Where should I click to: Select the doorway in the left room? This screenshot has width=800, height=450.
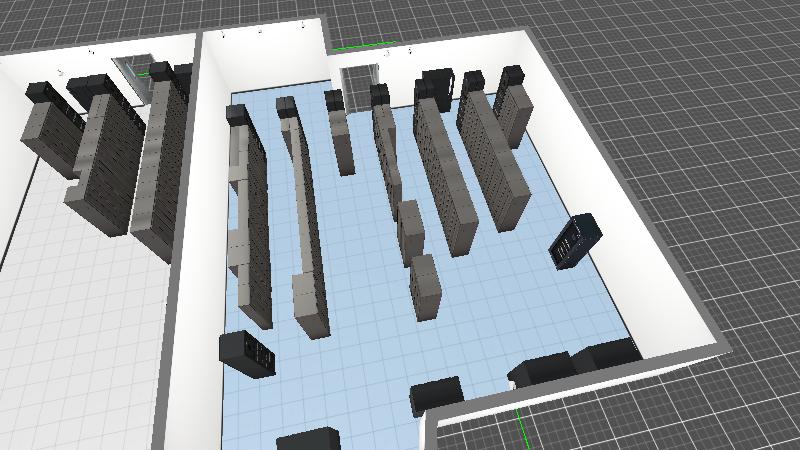(132, 76)
